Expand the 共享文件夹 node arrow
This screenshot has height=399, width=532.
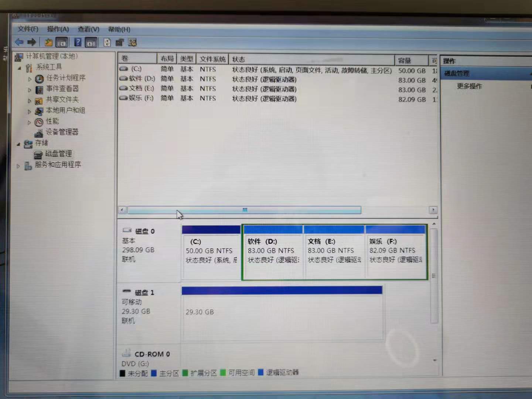coord(30,100)
